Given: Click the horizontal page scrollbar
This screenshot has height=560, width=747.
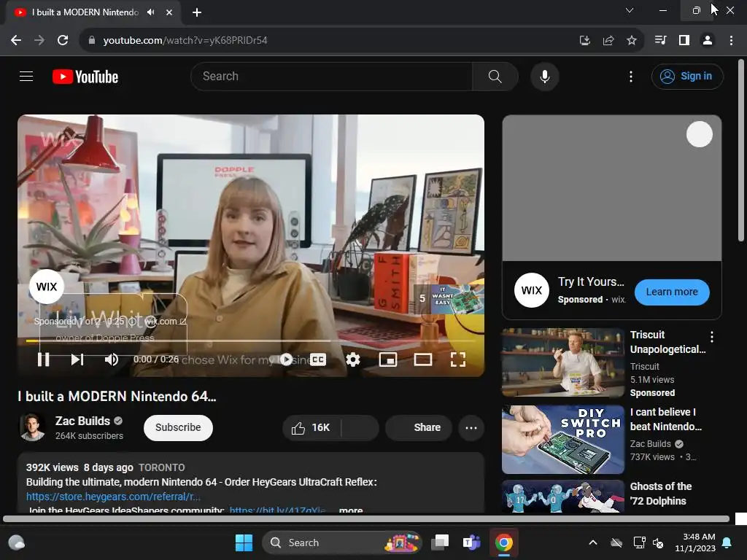Looking at the screenshot, I should [x=366, y=518].
